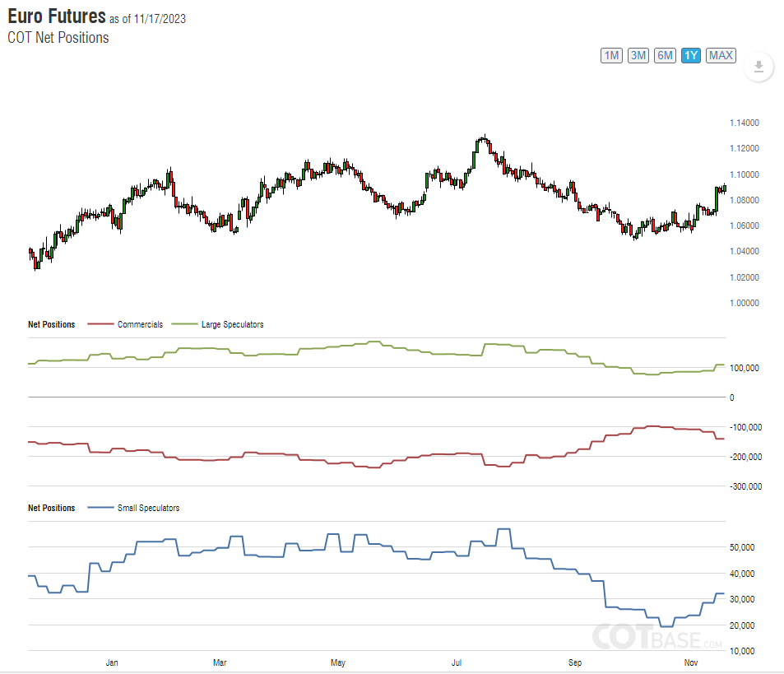Click the blue Small Speculators legend line
The width and height of the screenshot is (784, 674).
100,508
